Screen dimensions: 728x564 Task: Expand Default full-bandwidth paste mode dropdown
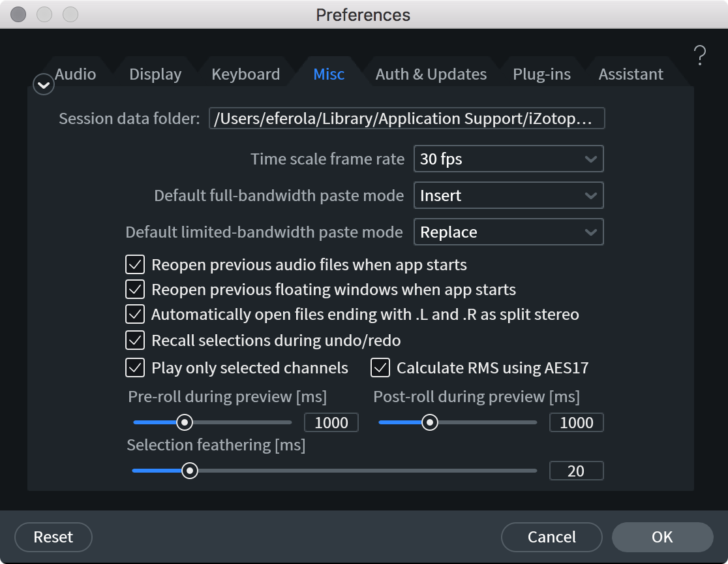click(508, 195)
